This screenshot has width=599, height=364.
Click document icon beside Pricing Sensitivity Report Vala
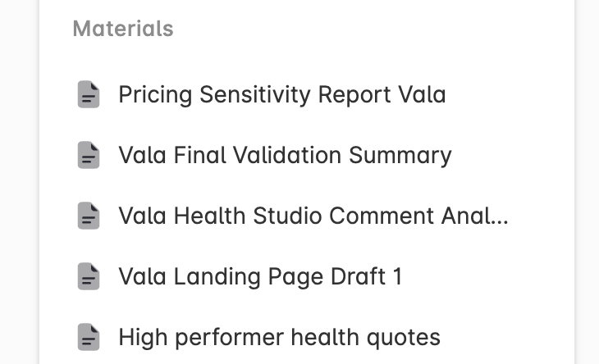(x=89, y=95)
